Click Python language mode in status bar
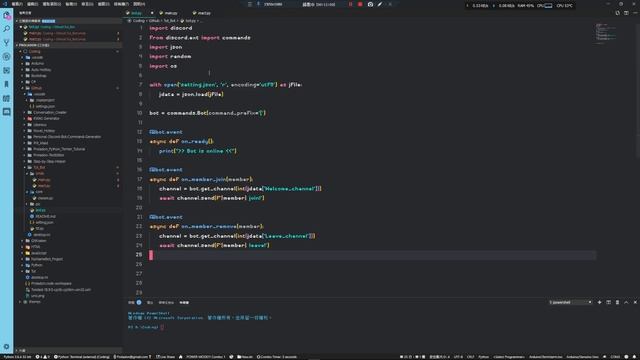This screenshot has height=360, width=640. [x=484, y=357]
